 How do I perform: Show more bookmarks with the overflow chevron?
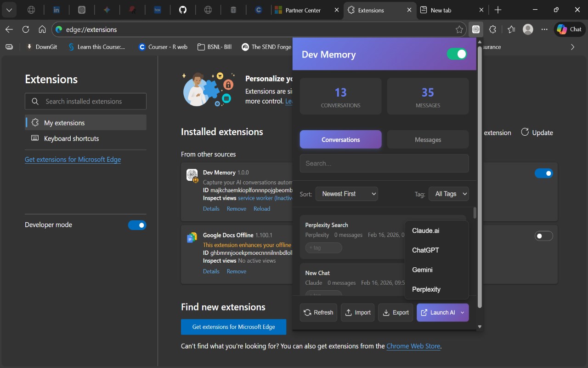572,47
